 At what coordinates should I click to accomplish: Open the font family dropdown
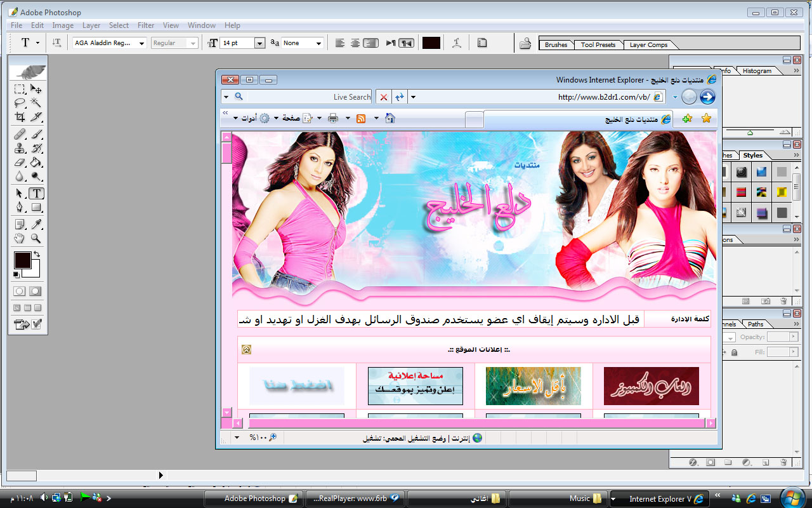pyautogui.click(x=141, y=43)
